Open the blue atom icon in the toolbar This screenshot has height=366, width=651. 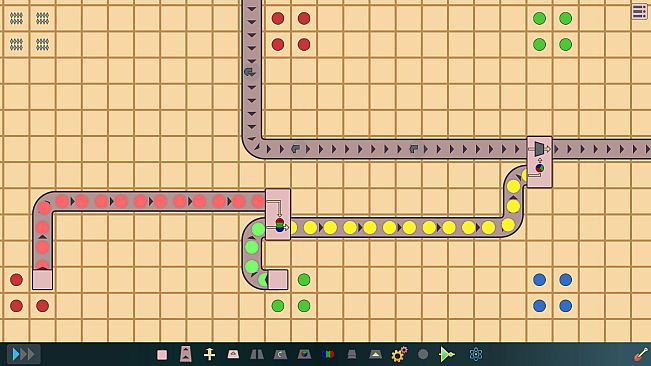pos(476,354)
